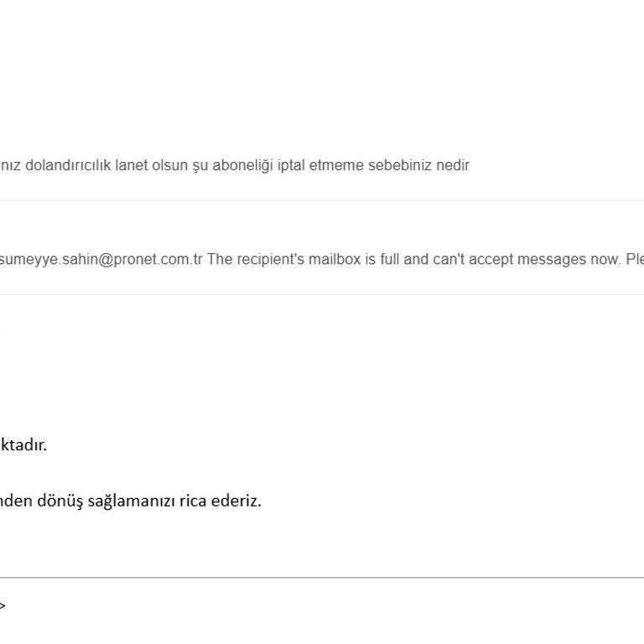
Task: Click the "nden" fragment starting the body line
Action: point(15,501)
